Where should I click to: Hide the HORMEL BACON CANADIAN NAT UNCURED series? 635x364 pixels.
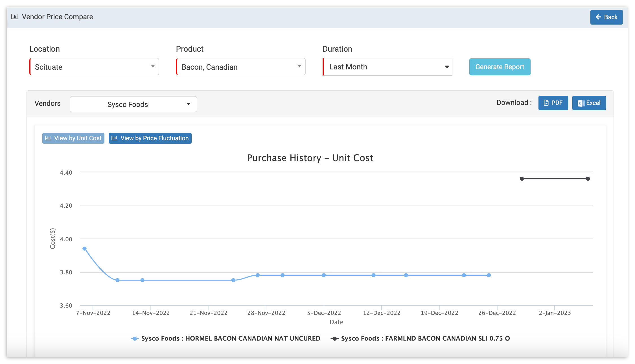(x=231, y=339)
